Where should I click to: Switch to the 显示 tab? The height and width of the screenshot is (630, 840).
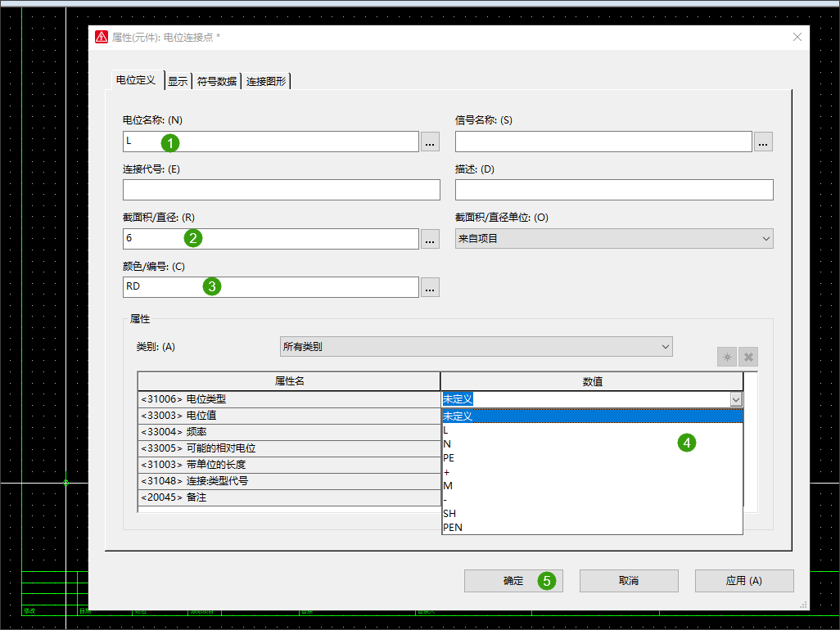[178, 81]
